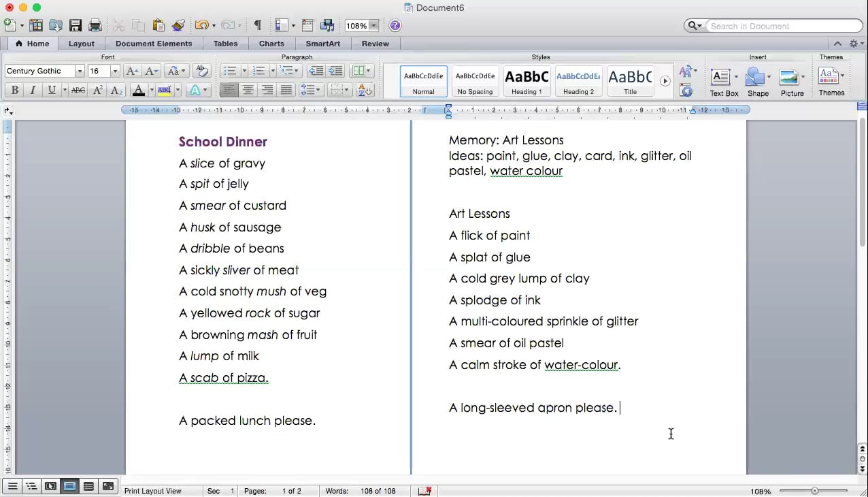The image size is (868, 497).
Task: Click the Undo arrow icon
Action: (201, 25)
